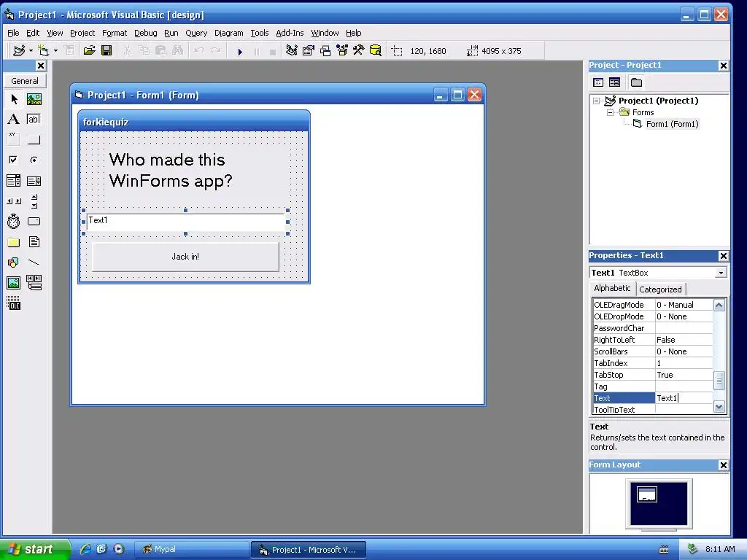This screenshot has width=747, height=560.
Task: Select the FileListBox control tool
Action: 34,242
